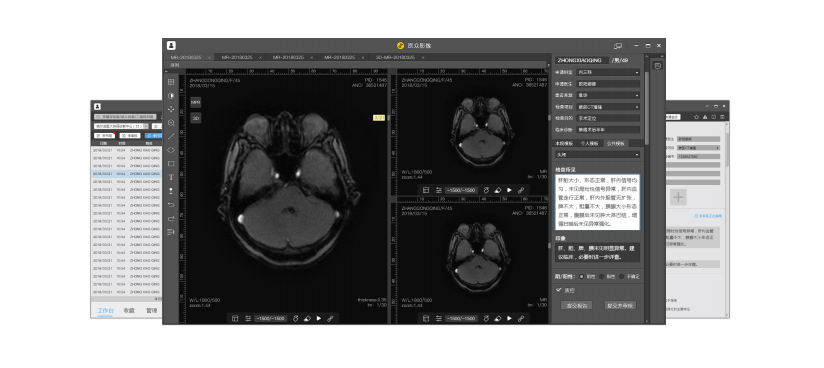
Task: Click the screen display icon in title bar
Action: click(x=618, y=46)
